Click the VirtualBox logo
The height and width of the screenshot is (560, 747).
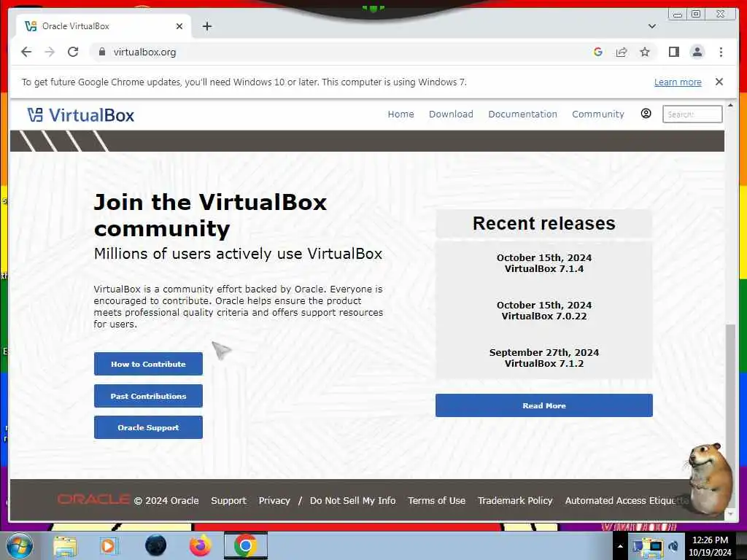click(80, 114)
